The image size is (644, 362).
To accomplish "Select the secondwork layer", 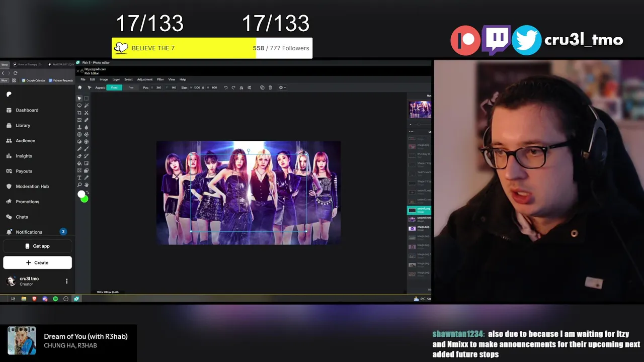I will point(419,219).
